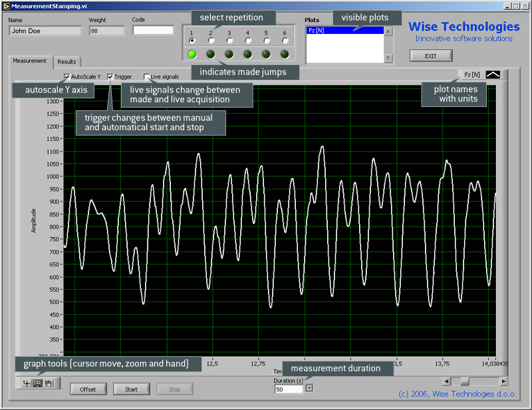Select the cursor move graph tool

pos(27,383)
